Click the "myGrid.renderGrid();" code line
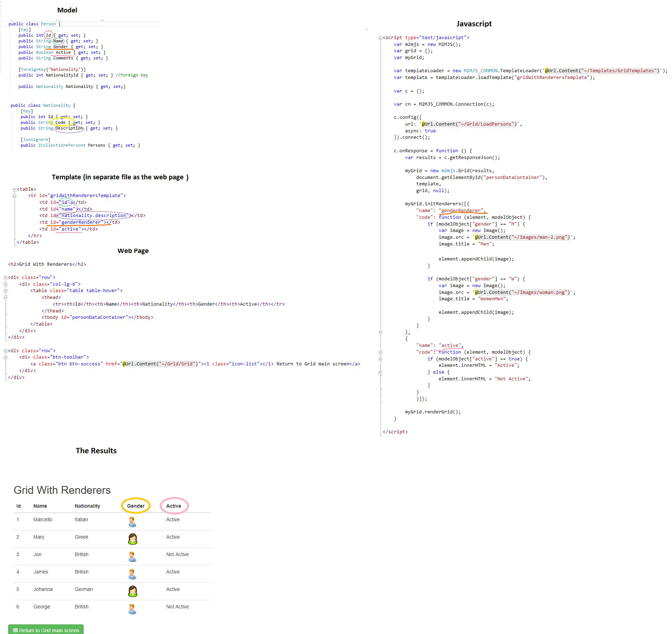 pos(433,412)
